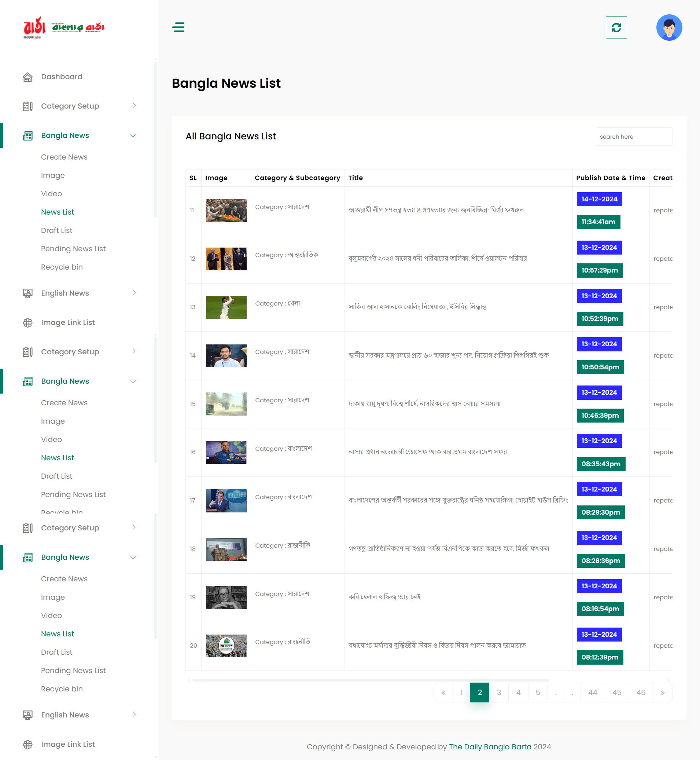Click the search here input field

tap(633, 136)
